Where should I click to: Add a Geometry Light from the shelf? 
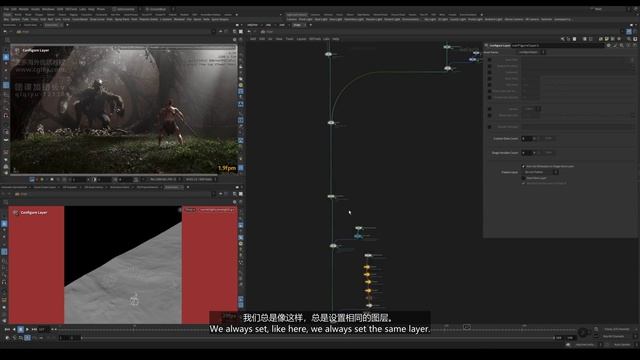[x=353, y=19]
